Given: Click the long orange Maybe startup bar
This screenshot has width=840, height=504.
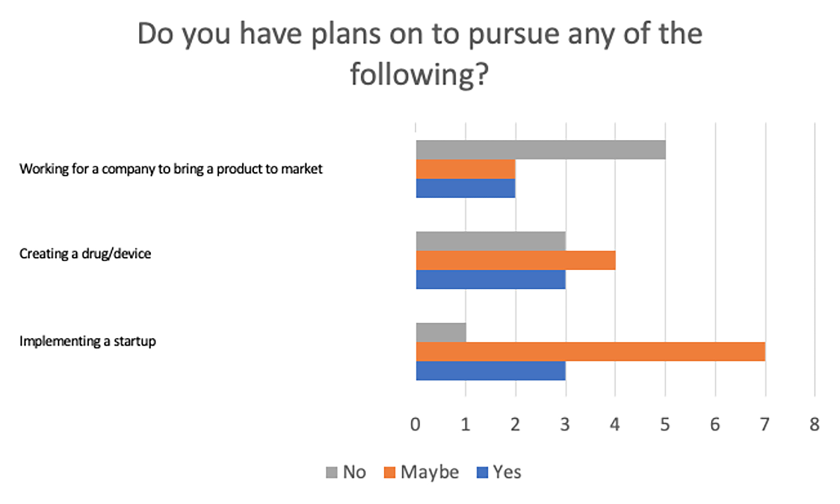Looking at the screenshot, I should 590,352.
